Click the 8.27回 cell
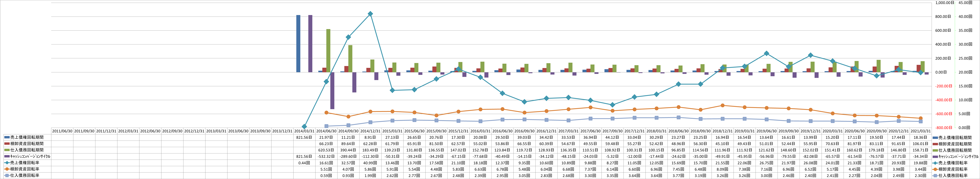980x179 pixels. 612,163
